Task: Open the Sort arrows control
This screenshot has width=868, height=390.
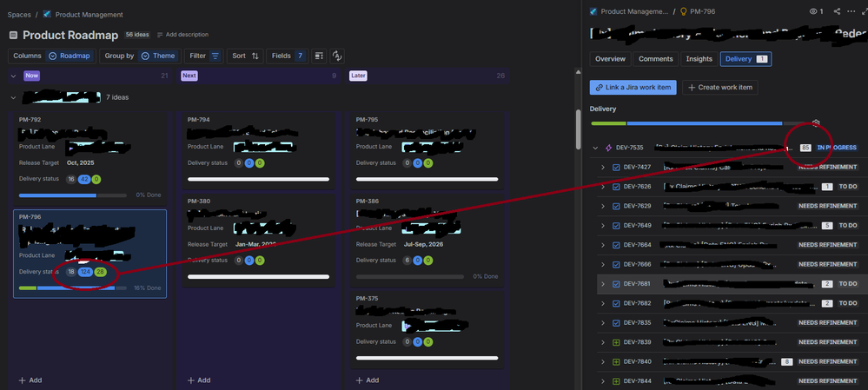Action: click(255, 56)
